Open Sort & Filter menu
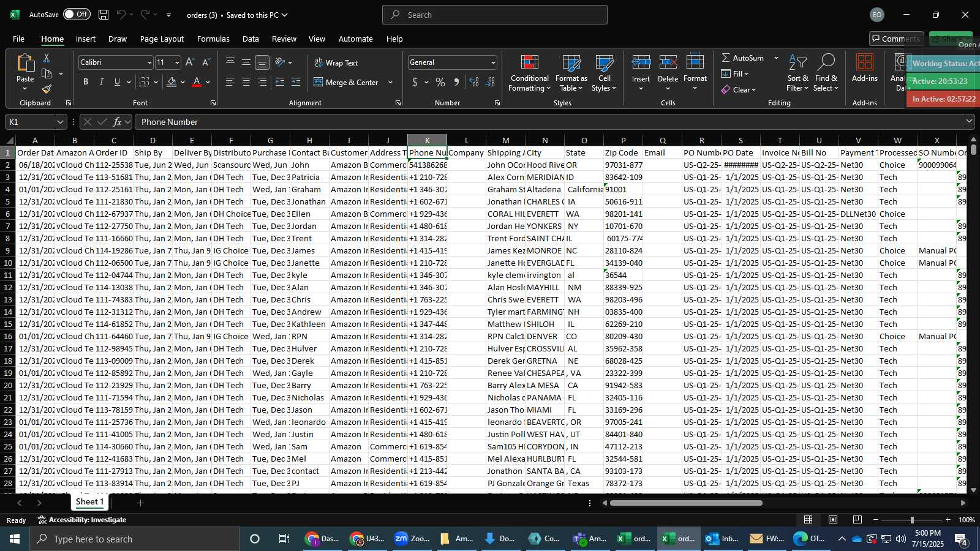Image resolution: width=980 pixels, height=551 pixels. tap(797, 73)
